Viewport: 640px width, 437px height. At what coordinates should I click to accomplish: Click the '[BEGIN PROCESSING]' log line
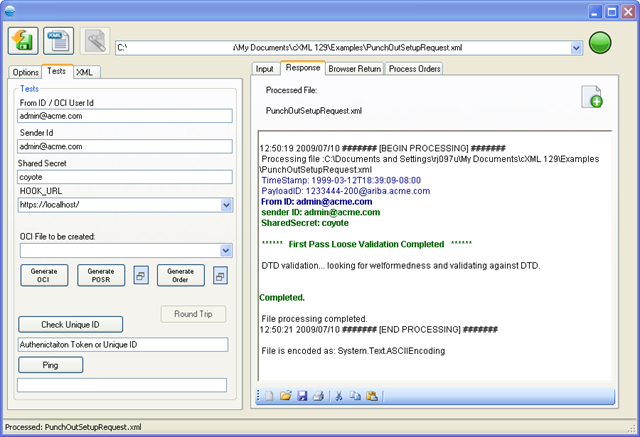coord(382,148)
